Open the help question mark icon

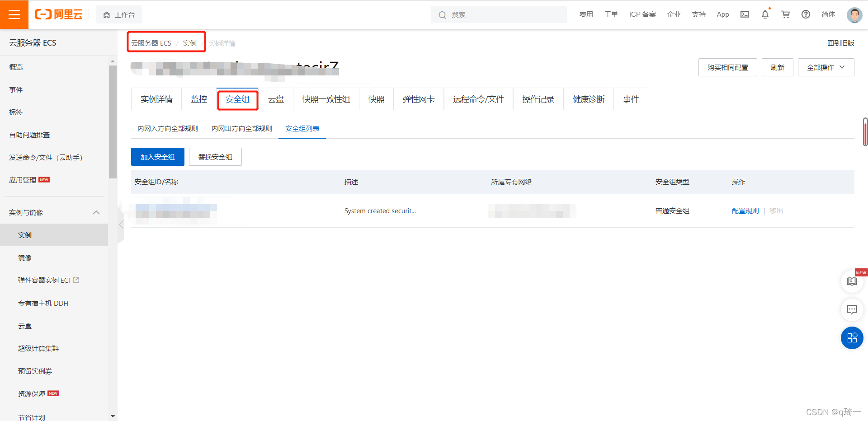pos(806,14)
